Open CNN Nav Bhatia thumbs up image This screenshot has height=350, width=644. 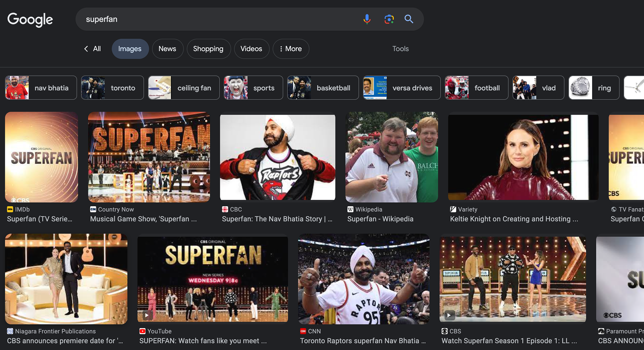(x=364, y=279)
